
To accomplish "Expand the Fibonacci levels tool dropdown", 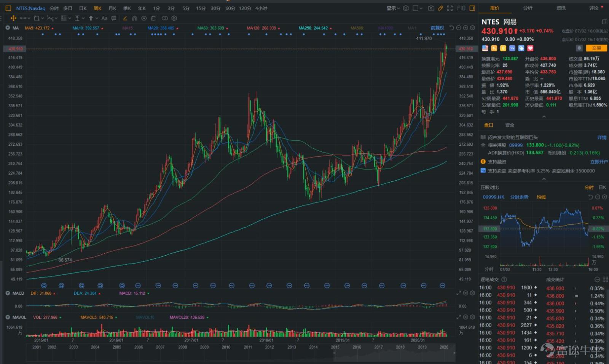I will [70, 18].
